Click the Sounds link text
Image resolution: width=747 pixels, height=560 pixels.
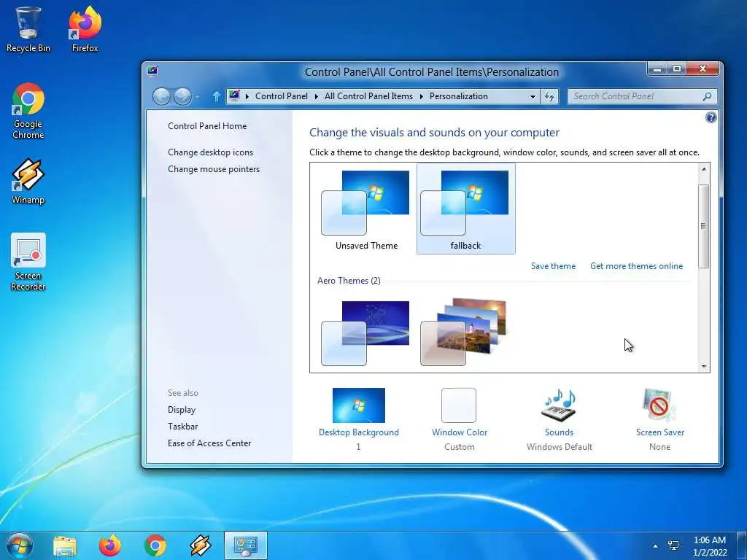click(559, 432)
